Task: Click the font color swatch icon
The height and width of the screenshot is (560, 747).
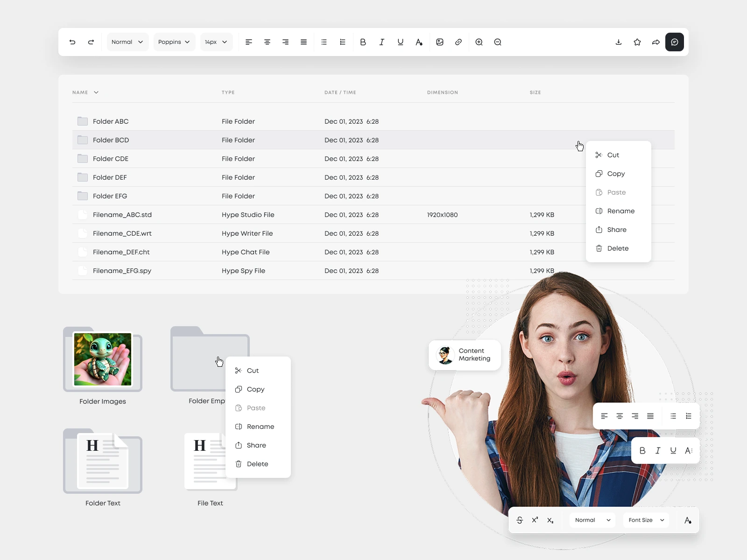Action: pos(419,42)
